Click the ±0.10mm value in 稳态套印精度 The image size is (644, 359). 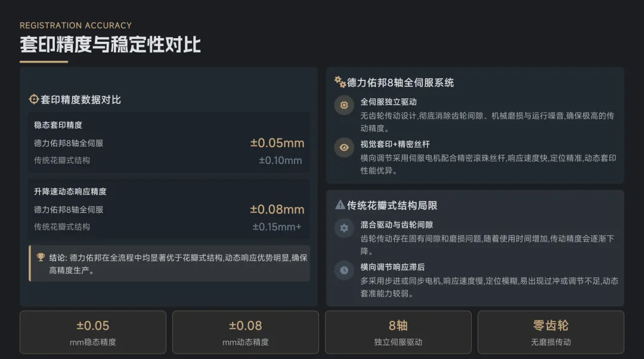tap(280, 160)
